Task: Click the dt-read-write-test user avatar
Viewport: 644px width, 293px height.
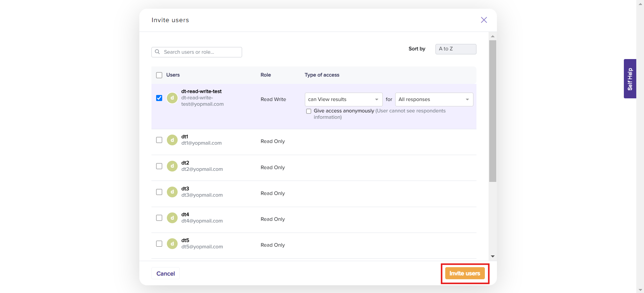Action: point(172,98)
